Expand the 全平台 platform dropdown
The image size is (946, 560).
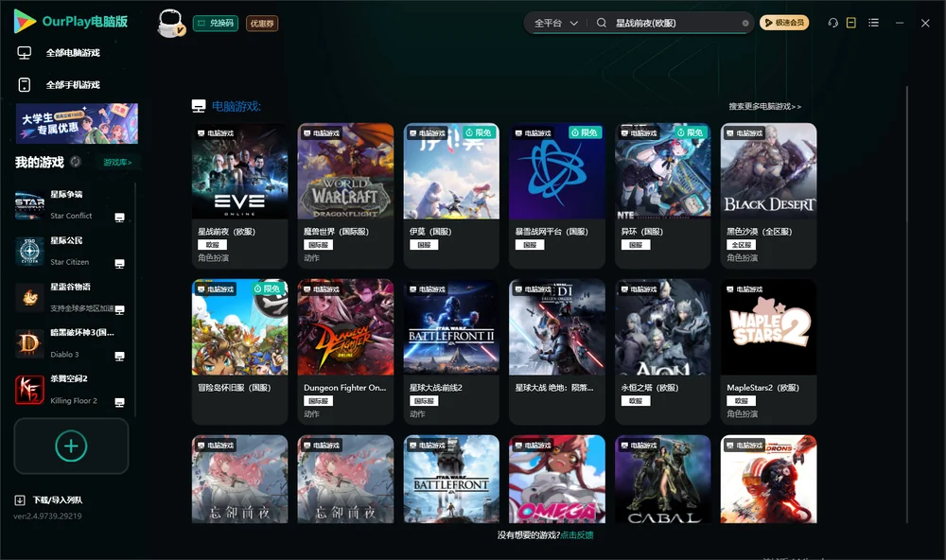point(555,23)
